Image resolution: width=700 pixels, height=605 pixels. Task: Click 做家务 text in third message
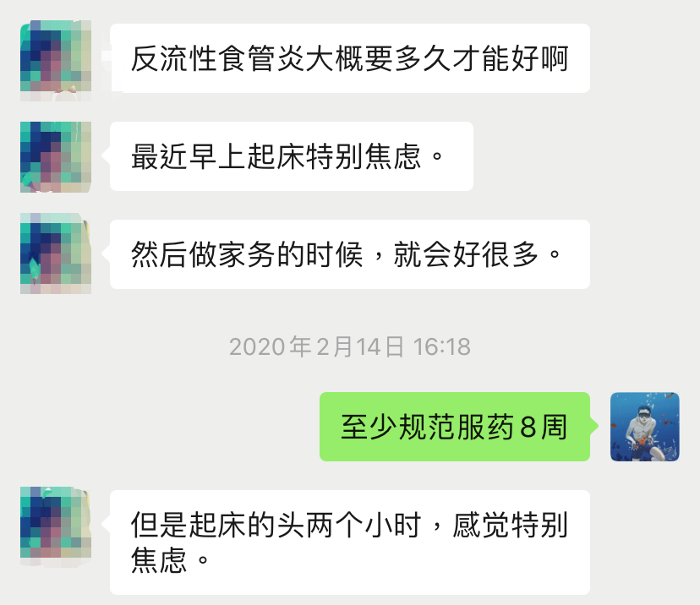click(x=218, y=254)
